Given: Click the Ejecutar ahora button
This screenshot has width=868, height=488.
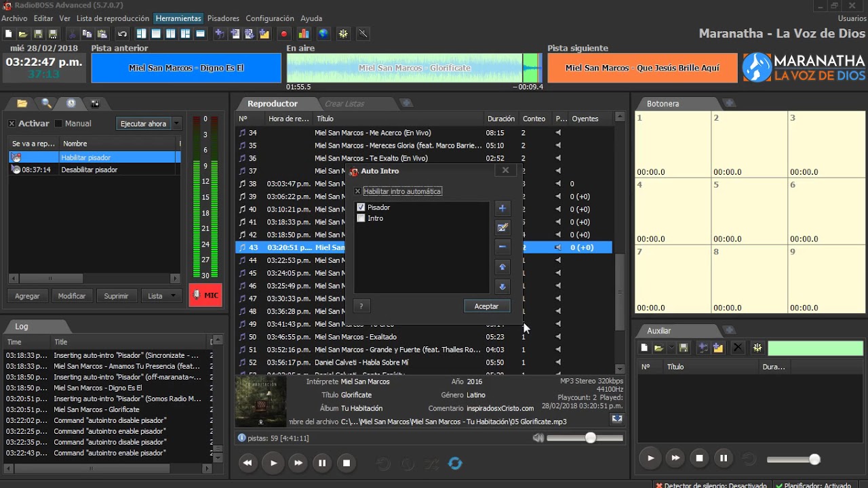Looking at the screenshot, I should click(143, 124).
